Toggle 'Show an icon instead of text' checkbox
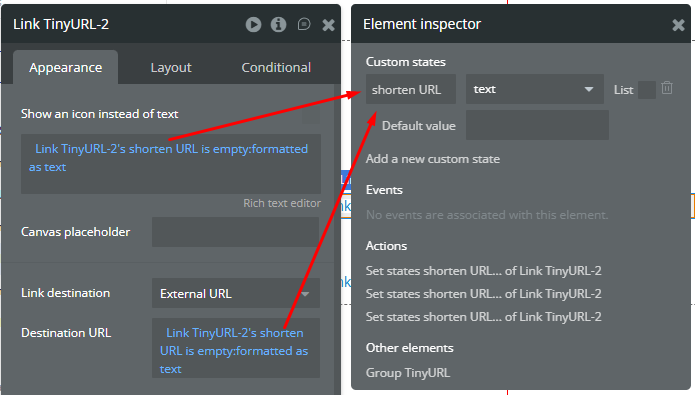Image resolution: width=695 pixels, height=395 pixels. tap(311, 115)
